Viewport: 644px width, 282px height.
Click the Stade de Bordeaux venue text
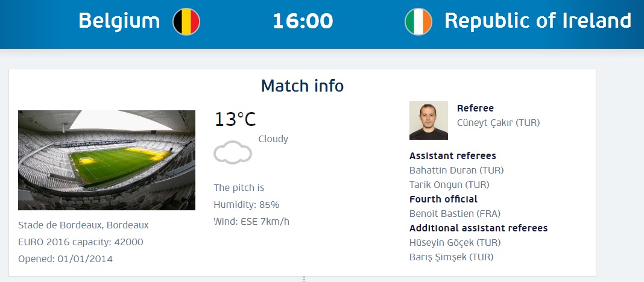point(83,225)
